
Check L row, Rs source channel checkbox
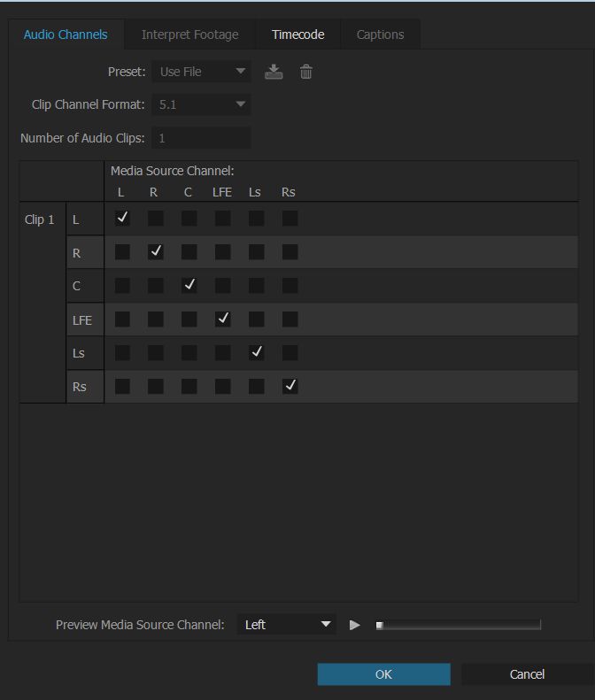pyautogui.click(x=290, y=219)
